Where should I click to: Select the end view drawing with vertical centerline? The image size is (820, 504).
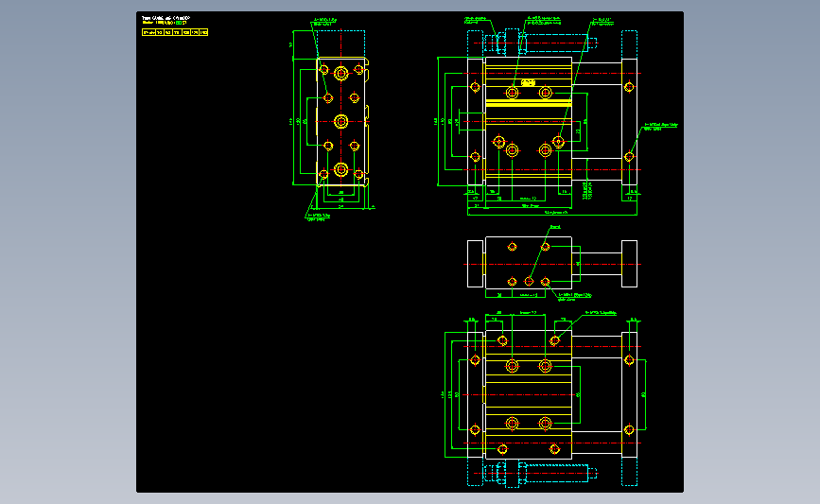(334, 121)
